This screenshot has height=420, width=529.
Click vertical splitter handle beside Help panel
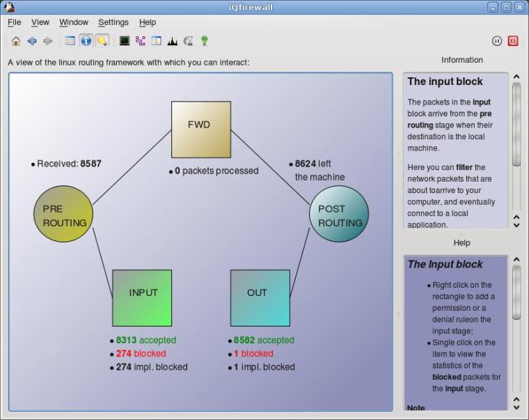[x=398, y=315]
